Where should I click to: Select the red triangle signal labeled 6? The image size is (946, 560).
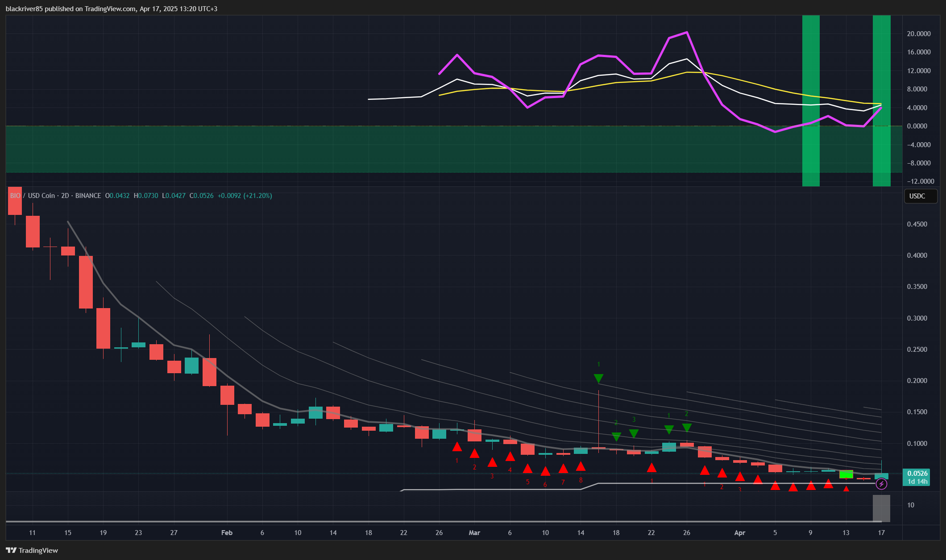(x=545, y=471)
